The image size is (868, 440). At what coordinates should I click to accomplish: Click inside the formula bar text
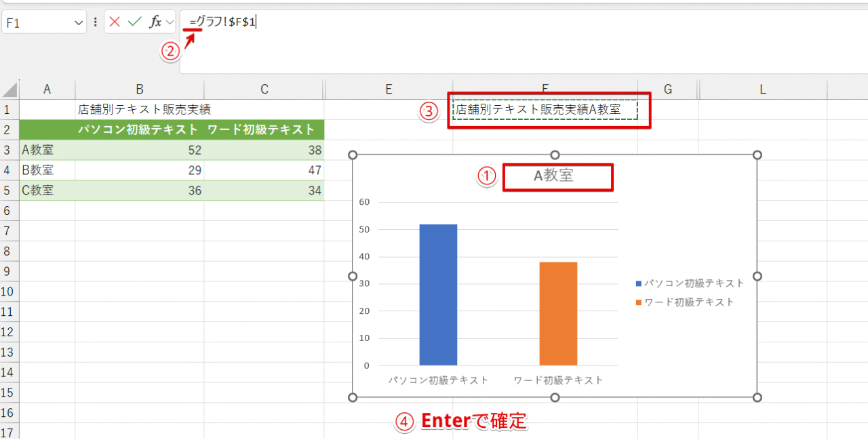pyautogui.click(x=223, y=22)
